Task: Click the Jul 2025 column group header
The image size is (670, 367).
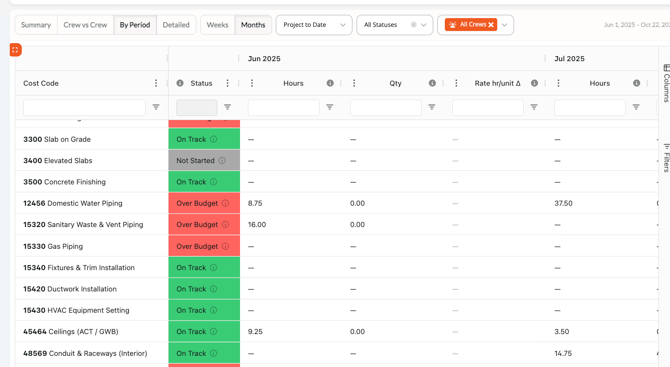Action: click(x=569, y=59)
